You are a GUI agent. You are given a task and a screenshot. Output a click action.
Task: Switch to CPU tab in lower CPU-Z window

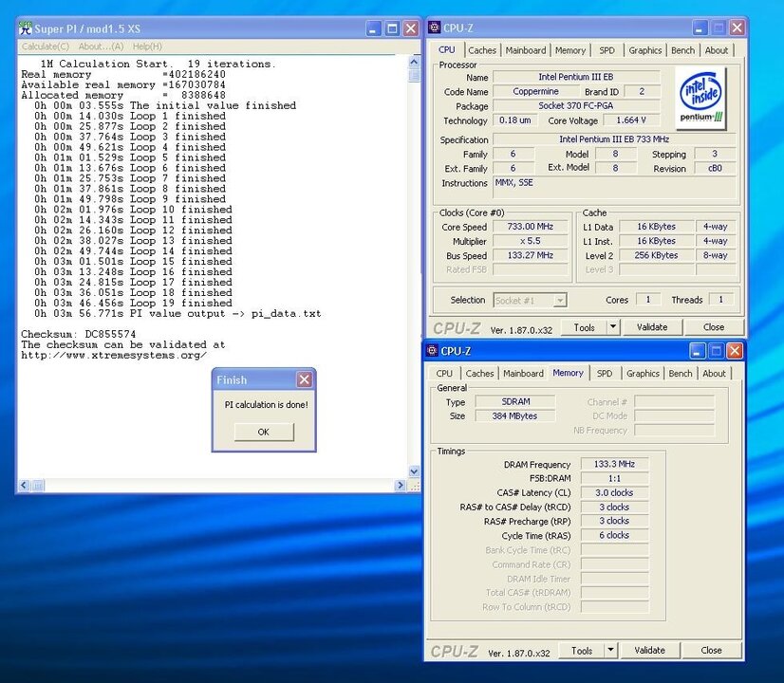pos(444,373)
